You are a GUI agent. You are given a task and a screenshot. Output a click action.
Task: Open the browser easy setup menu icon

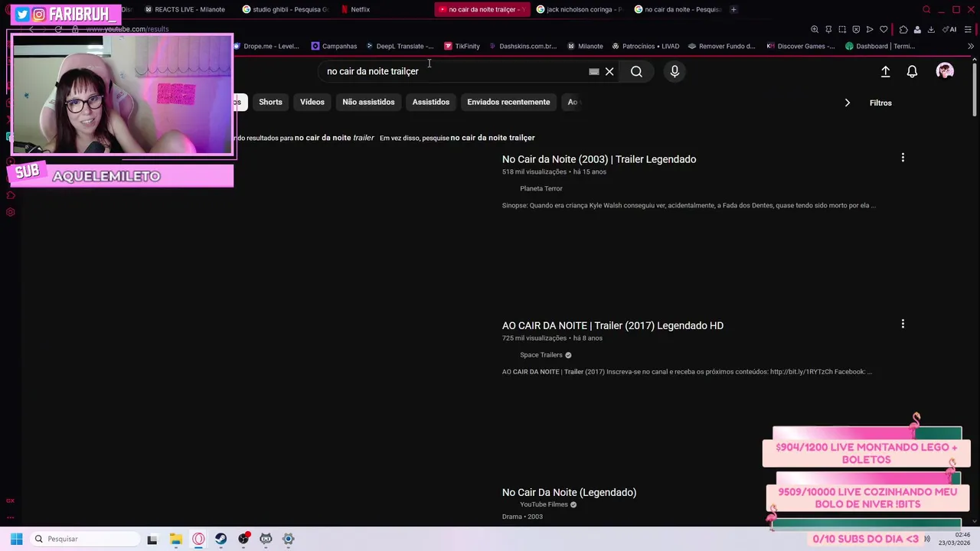[969, 29]
